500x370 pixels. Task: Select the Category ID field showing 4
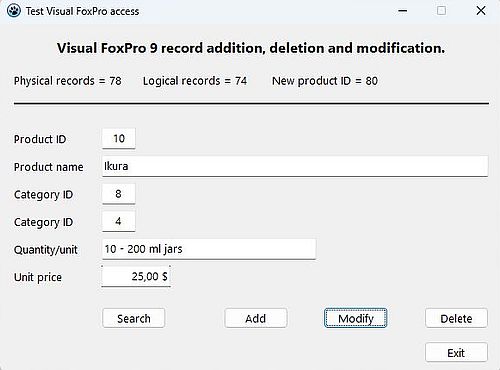point(119,221)
